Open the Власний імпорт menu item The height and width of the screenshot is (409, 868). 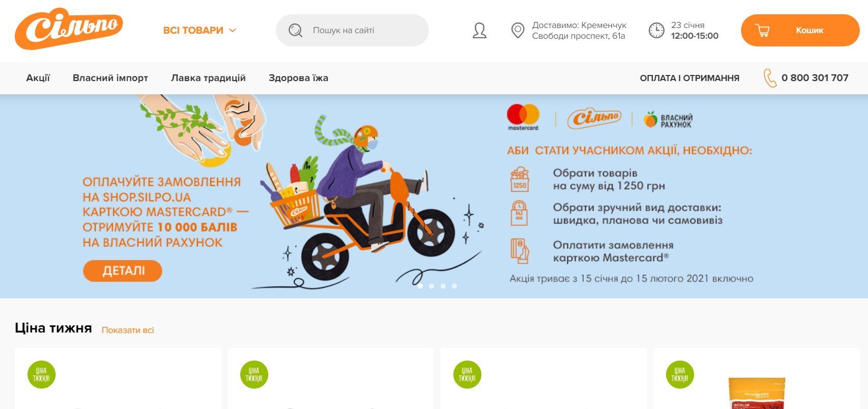(x=110, y=78)
